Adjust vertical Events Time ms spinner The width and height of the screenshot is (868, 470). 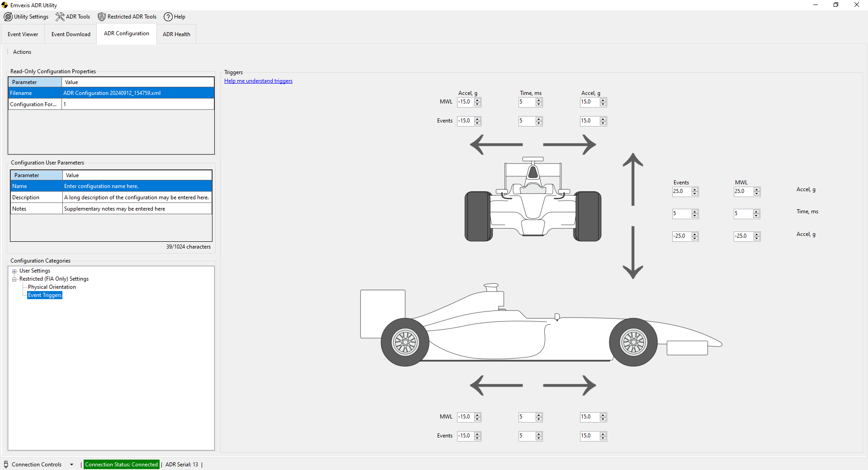(x=695, y=214)
